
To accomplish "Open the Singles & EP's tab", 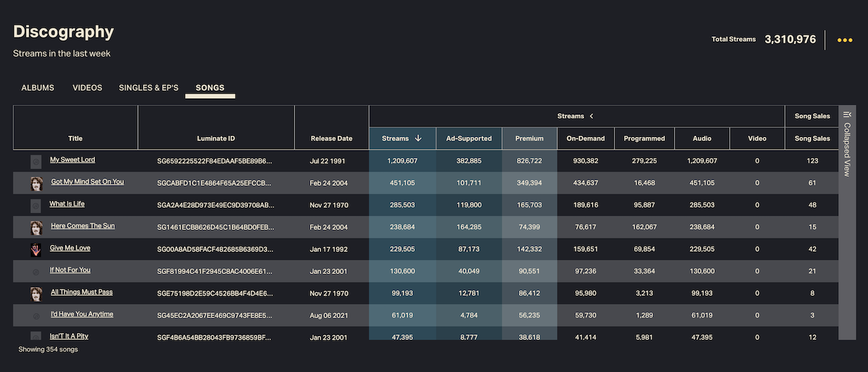I will coord(149,88).
